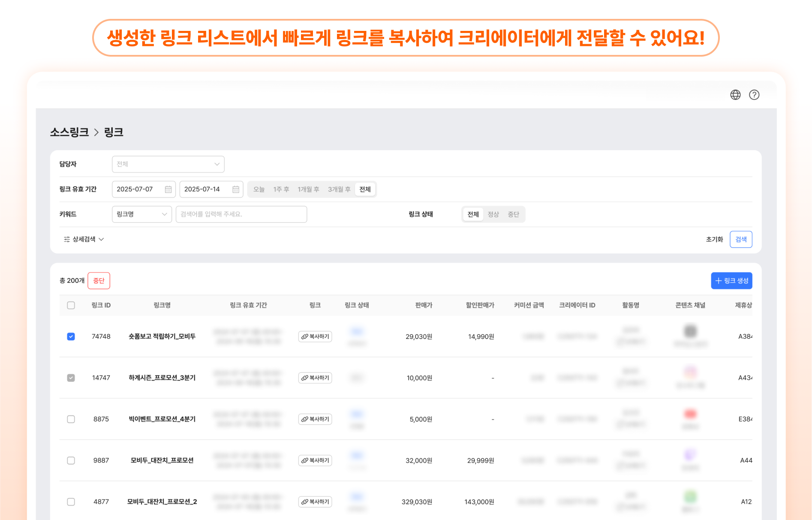The width and height of the screenshot is (812, 520).
Task: Click the globe language icon
Action: (735, 95)
